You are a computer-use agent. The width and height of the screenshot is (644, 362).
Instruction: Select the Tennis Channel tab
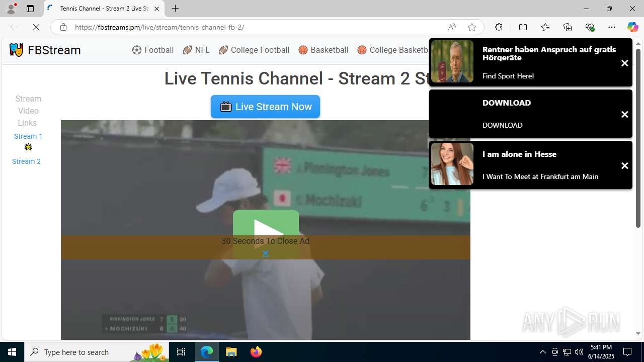coord(104,9)
